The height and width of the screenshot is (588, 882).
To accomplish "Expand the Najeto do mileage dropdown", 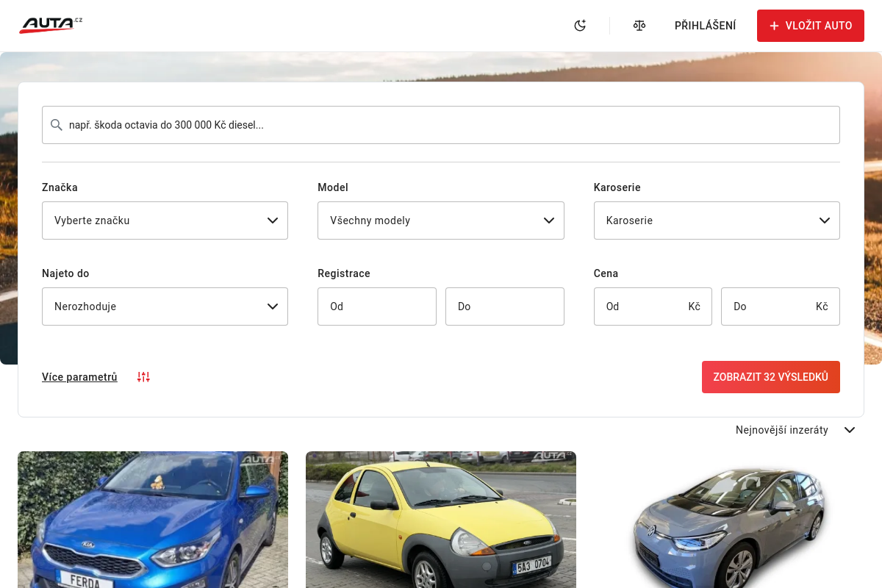I will [165, 306].
